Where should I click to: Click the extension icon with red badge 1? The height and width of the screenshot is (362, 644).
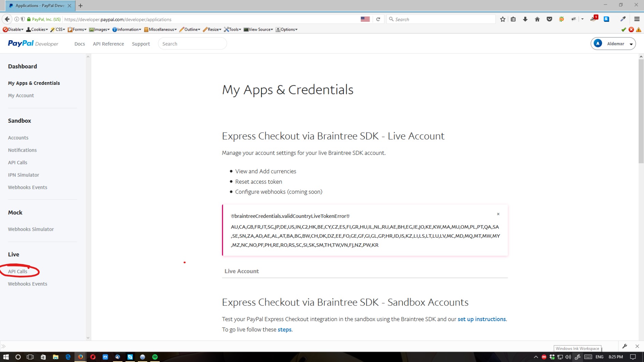point(594,19)
